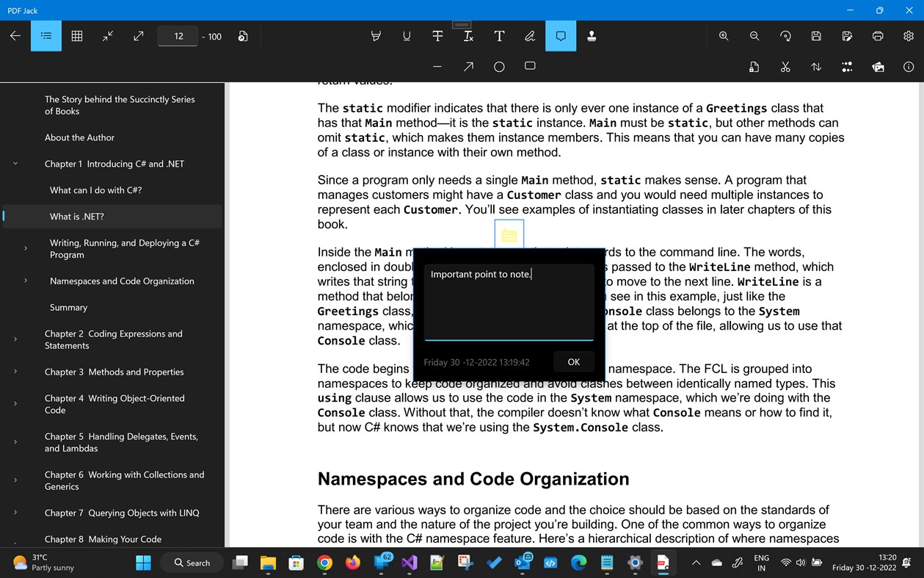Select the Circle shape annotation tool
This screenshot has height=578, width=924.
pyautogui.click(x=498, y=66)
